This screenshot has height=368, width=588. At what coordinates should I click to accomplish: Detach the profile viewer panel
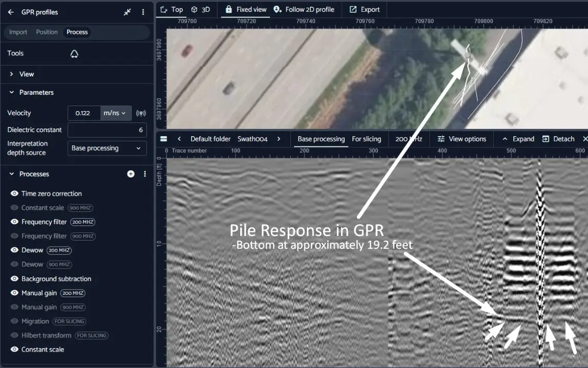pyautogui.click(x=558, y=139)
